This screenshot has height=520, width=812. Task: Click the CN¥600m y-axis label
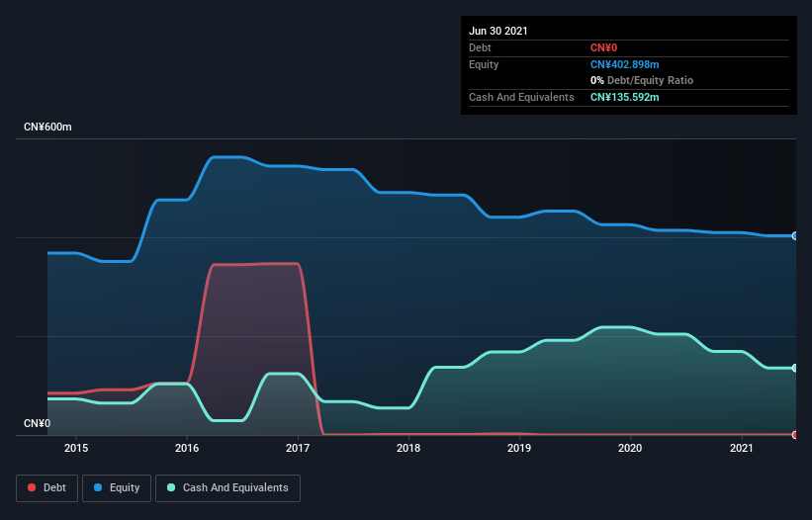coord(47,127)
